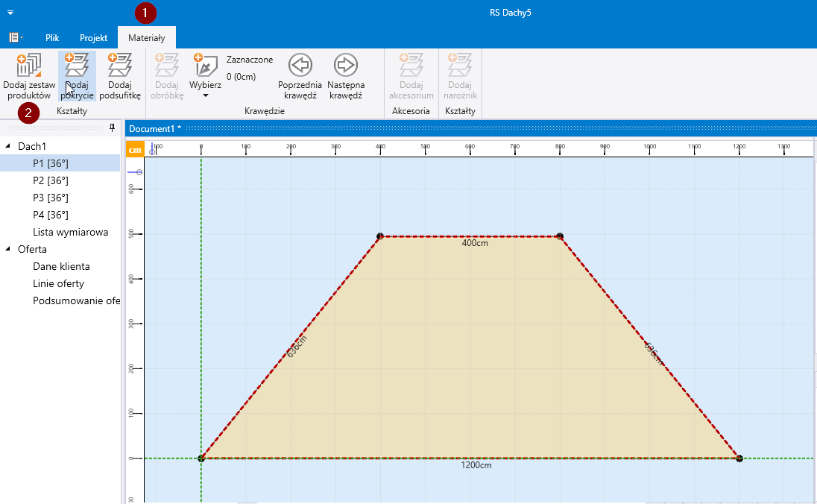Click the Dodaj podsufitkę icon
The height and width of the screenshot is (504, 817).
pos(119,66)
